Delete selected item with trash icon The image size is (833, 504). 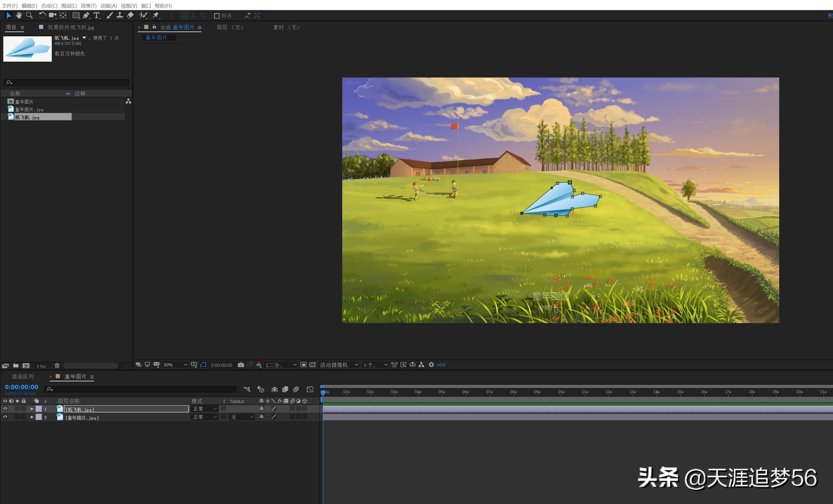tap(57, 365)
